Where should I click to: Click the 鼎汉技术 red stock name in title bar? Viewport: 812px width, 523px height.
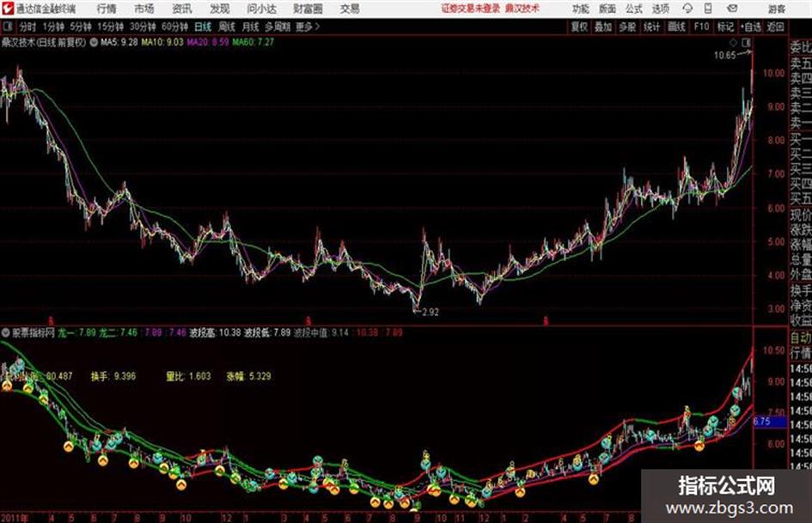pos(522,9)
